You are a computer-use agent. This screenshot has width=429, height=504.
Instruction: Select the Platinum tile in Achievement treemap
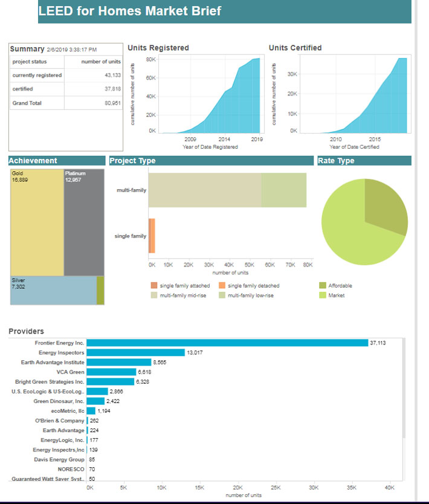coord(84,222)
